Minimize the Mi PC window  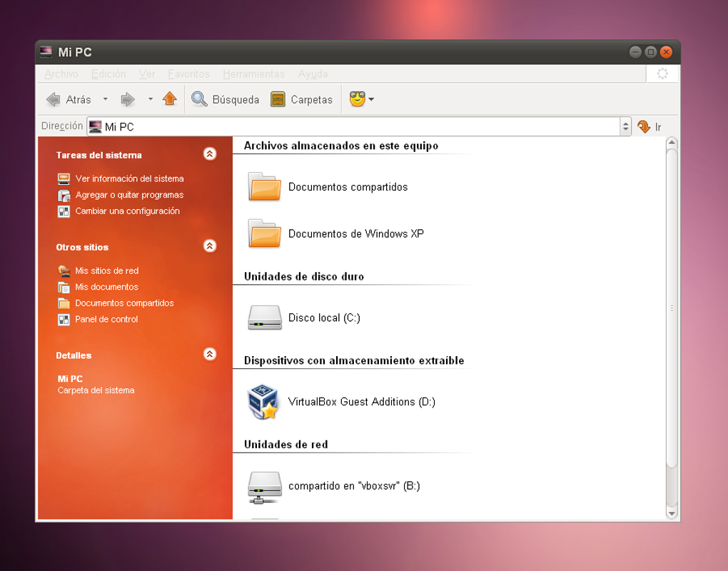636,52
